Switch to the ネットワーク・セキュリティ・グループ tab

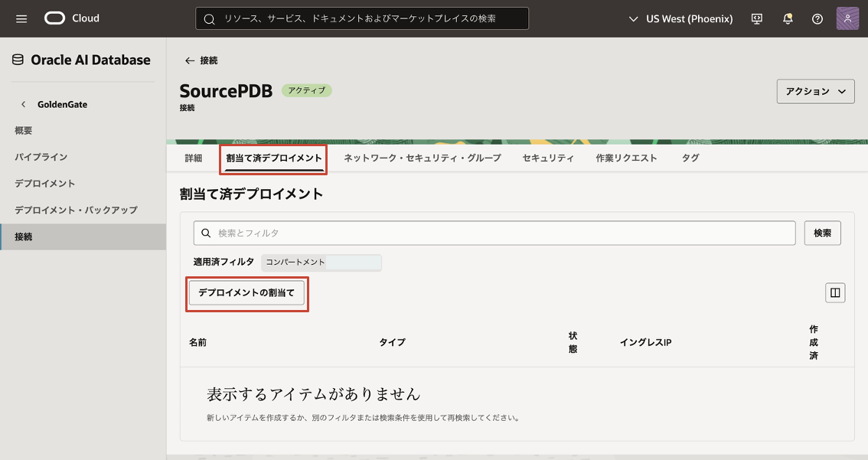pos(422,158)
